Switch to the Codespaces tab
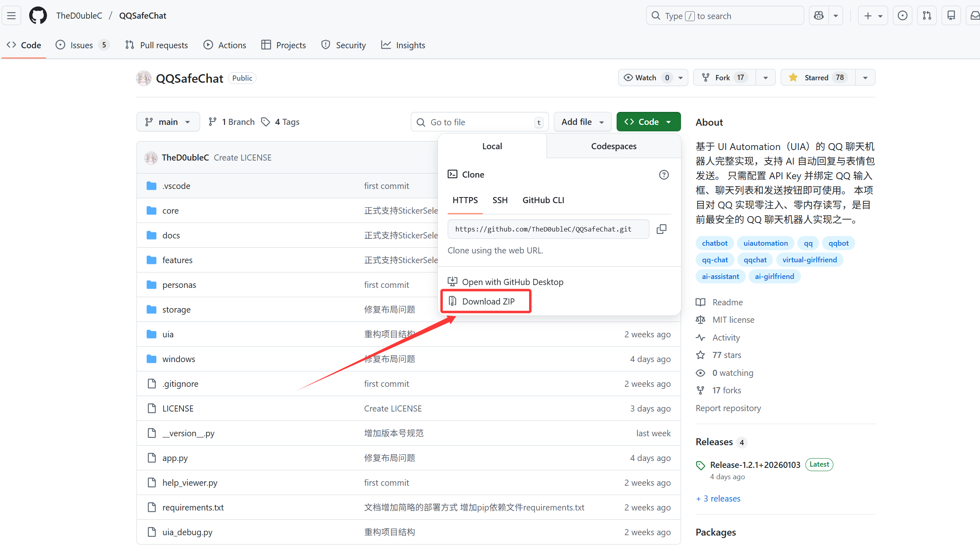The height and width of the screenshot is (551, 980). click(x=613, y=146)
